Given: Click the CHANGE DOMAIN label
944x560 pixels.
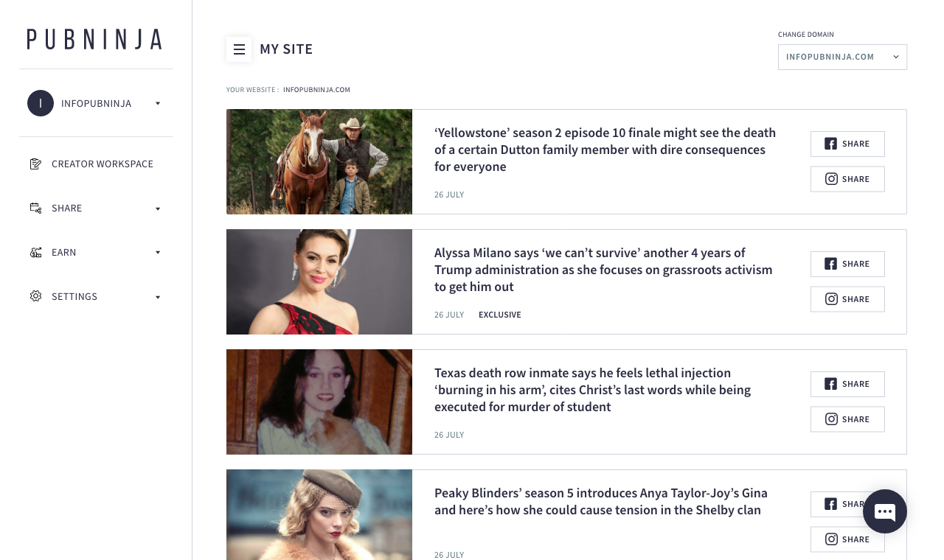Looking at the screenshot, I should pos(806,35).
